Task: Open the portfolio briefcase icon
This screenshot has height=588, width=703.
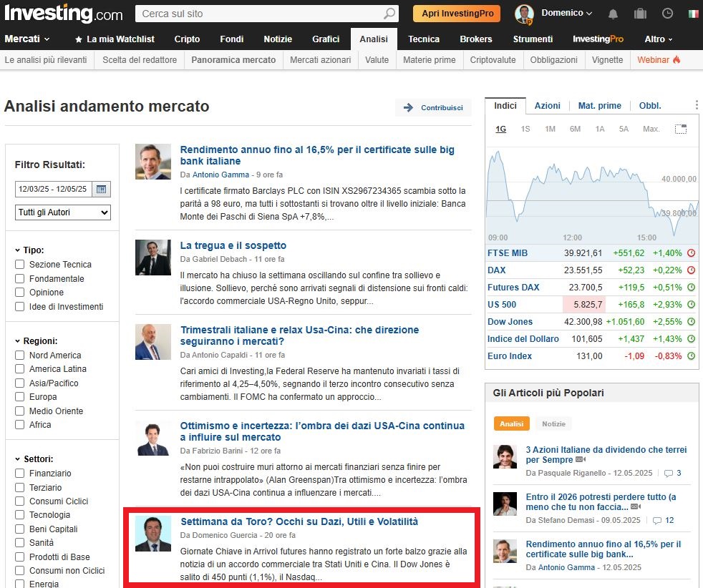Action: pyautogui.click(x=640, y=14)
